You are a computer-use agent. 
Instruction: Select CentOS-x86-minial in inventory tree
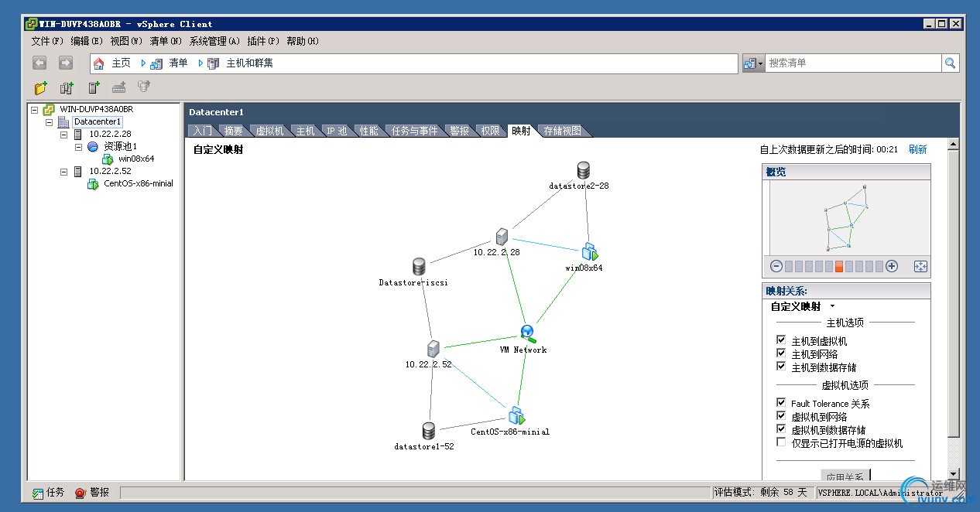click(139, 184)
